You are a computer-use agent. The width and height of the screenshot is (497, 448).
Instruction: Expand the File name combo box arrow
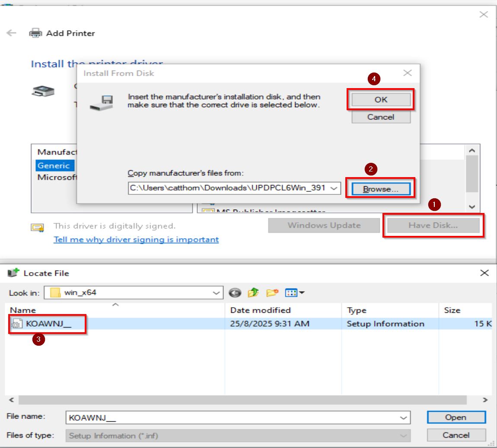coord(403,418)
